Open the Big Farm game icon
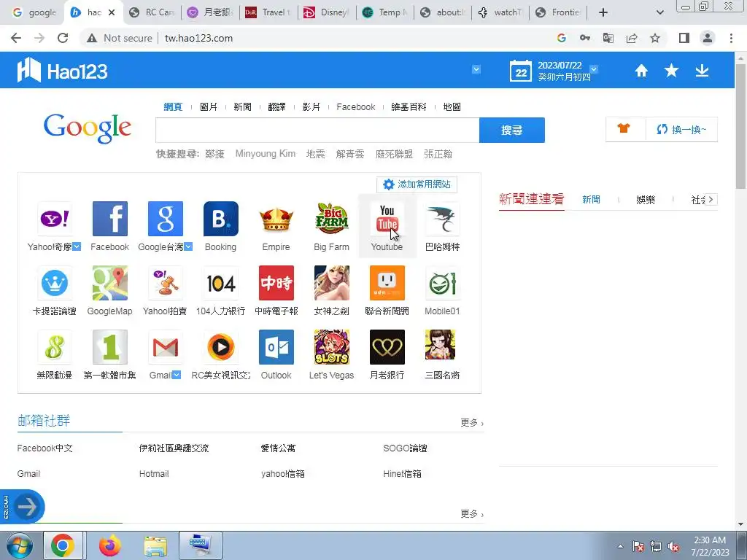The image size is (747, 560). pos(332,219)
